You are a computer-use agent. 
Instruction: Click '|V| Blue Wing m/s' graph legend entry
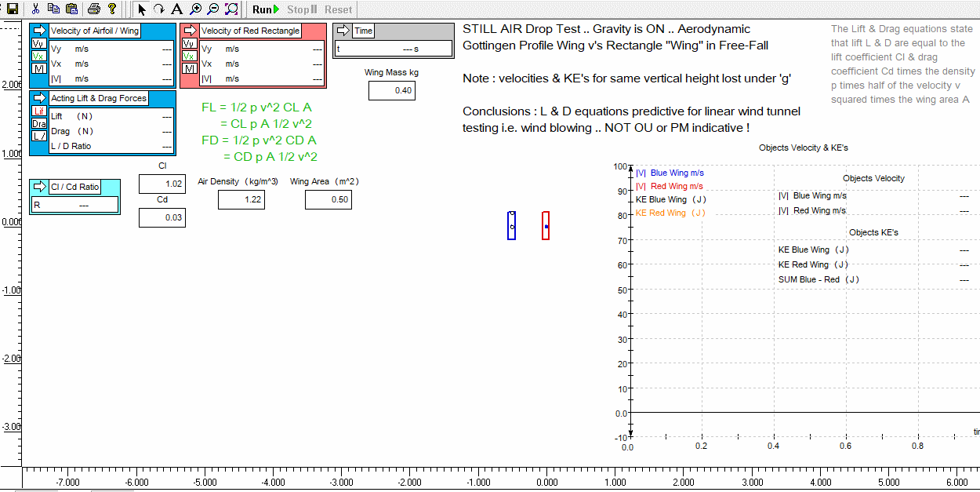[670, 173]
